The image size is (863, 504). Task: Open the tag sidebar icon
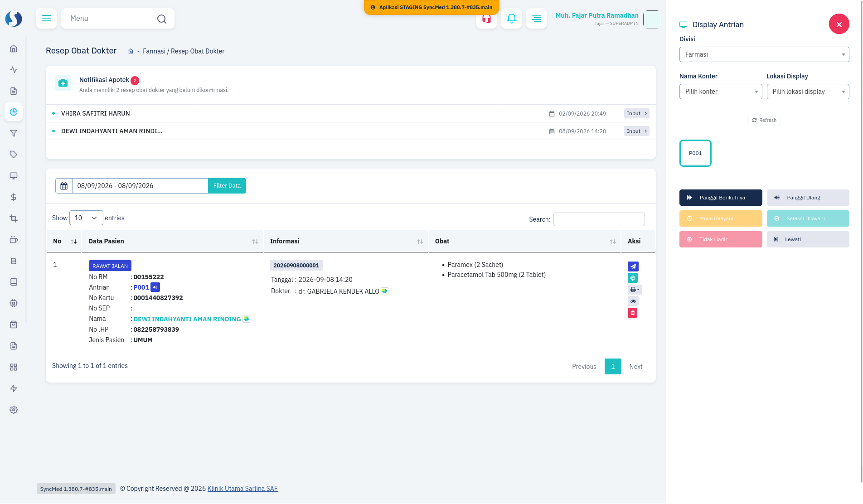[x=14, y=155]
